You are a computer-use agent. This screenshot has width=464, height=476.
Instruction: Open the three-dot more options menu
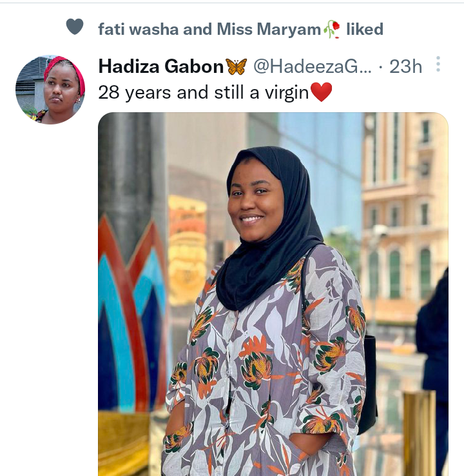pos(438,64)
